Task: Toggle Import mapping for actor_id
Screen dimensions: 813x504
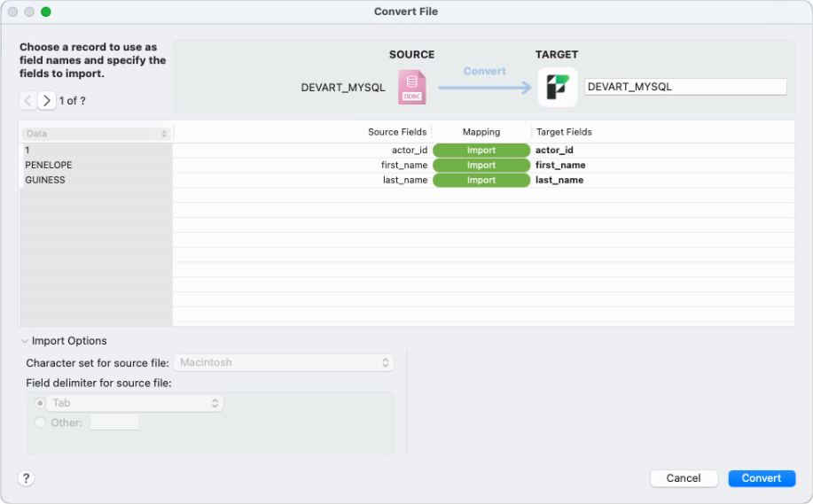Action: tap(481, 151)
